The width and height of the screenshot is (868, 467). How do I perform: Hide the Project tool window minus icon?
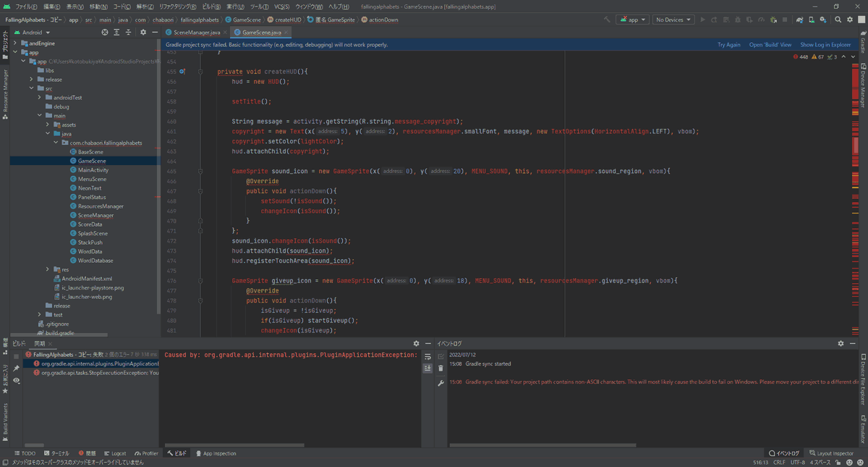pyautogui.click(x=154, y=32)
